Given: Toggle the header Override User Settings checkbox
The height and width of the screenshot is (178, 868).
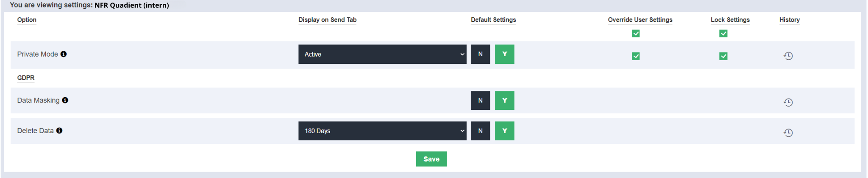Looking at the screenshot, I should coord(636,33).
